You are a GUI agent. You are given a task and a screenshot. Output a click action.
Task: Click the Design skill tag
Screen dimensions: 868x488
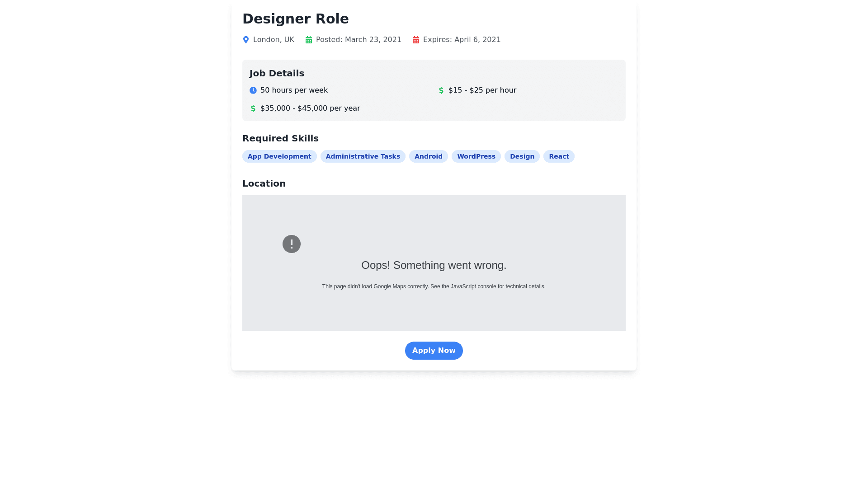(x=522, y=156)
